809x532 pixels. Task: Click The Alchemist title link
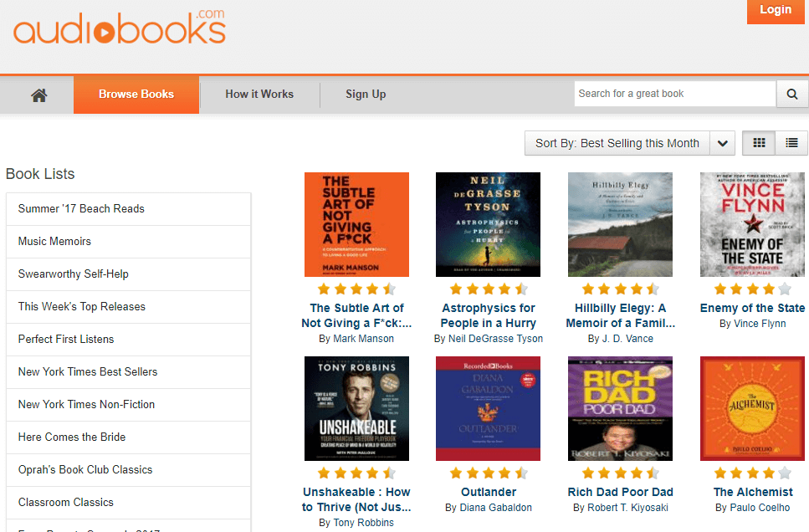753,493
